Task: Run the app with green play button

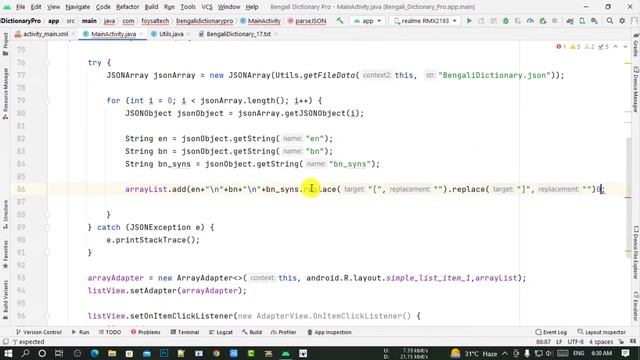Action: tap(469, 20)
